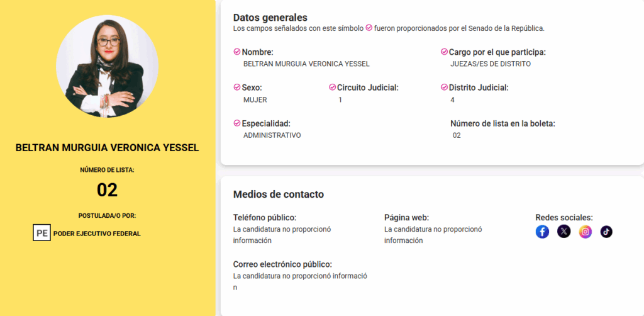Viewport: 644px width, 316px height.
Task: Click the candidate's circular profile photo
Action: coord(107,66)
